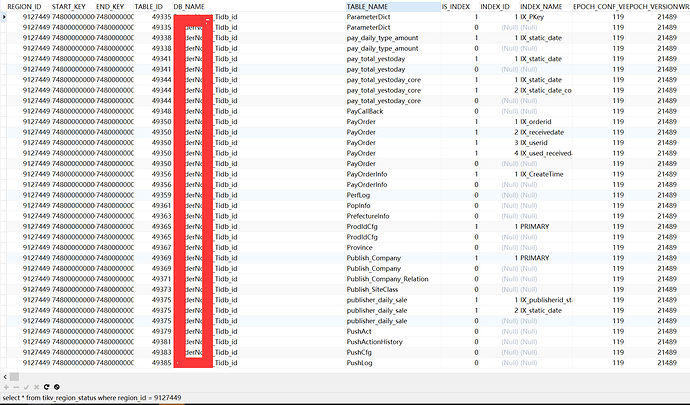This screenshot has height=405, width=690.
Task: Click the SQL statement in status bar
Action: (92, 398)
